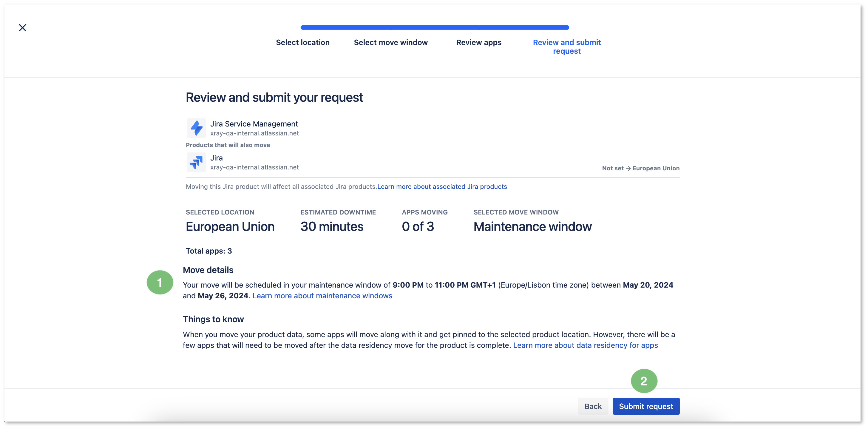
Task: Click the May 26, 2024 date text
Action: click(223, 296)
